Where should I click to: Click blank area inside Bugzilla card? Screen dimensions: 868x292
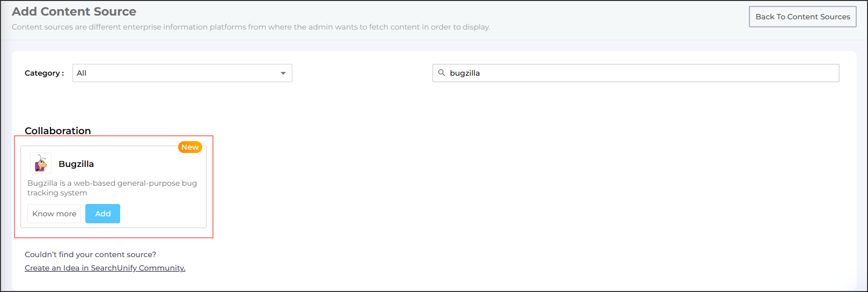pos(161,215)
